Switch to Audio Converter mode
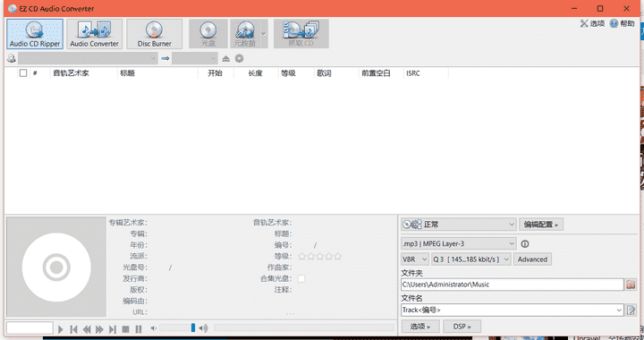The width and height of the screenshot is (644, 340). (95, 34)
